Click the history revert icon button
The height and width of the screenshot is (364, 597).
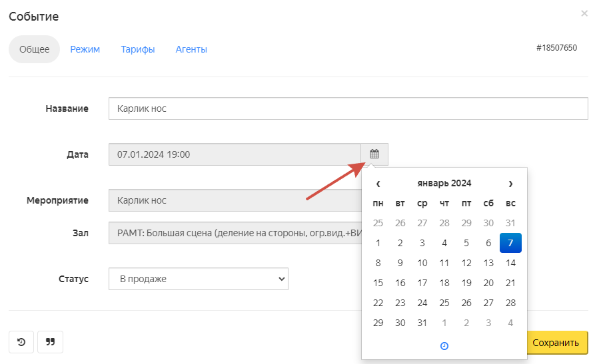coord(21,342)
